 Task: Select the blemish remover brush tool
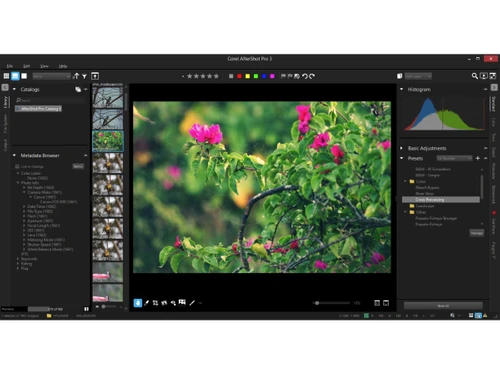click(192, 303)
